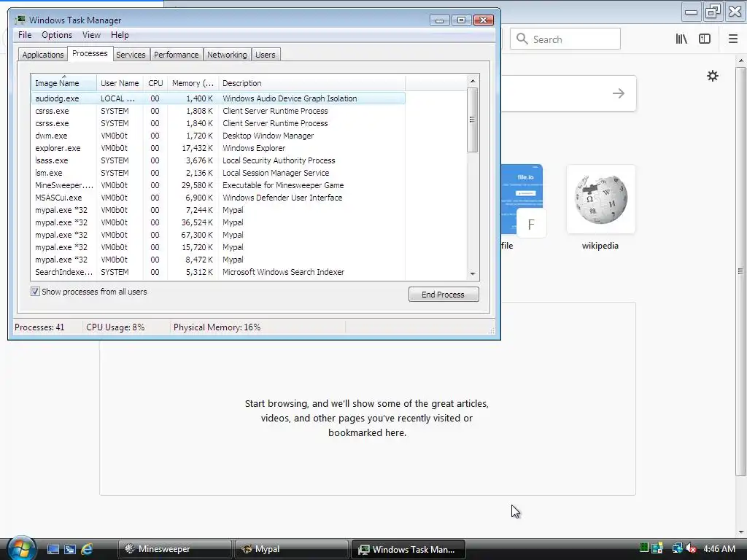The width and height of the screenshot is (747, 560).
Task: Sort by Description column header
Action: pyautogui.click(x=312, y=83)
